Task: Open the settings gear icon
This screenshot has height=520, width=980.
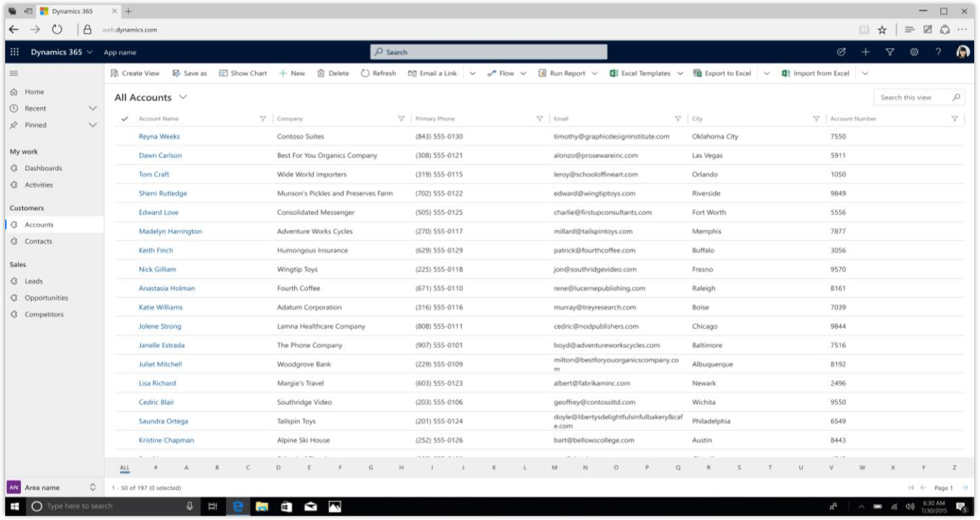Action: coord(914,52)
